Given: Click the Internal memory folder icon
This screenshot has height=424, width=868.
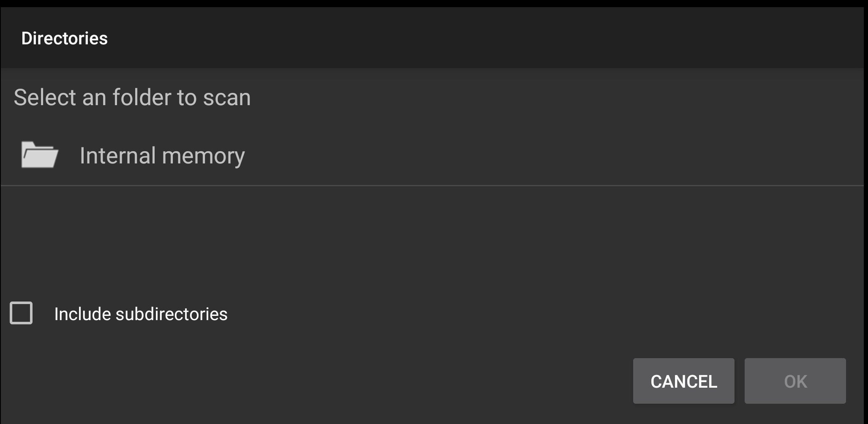Looking at the screenshot, I should click(x=40, y=155).
